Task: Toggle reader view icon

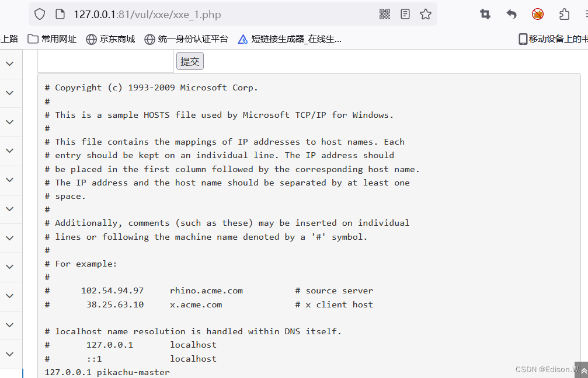Action: tap(405, 14)
